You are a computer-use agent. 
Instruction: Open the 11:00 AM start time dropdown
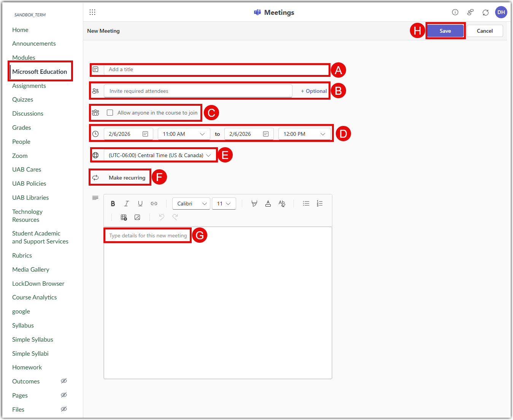point(184,134)
